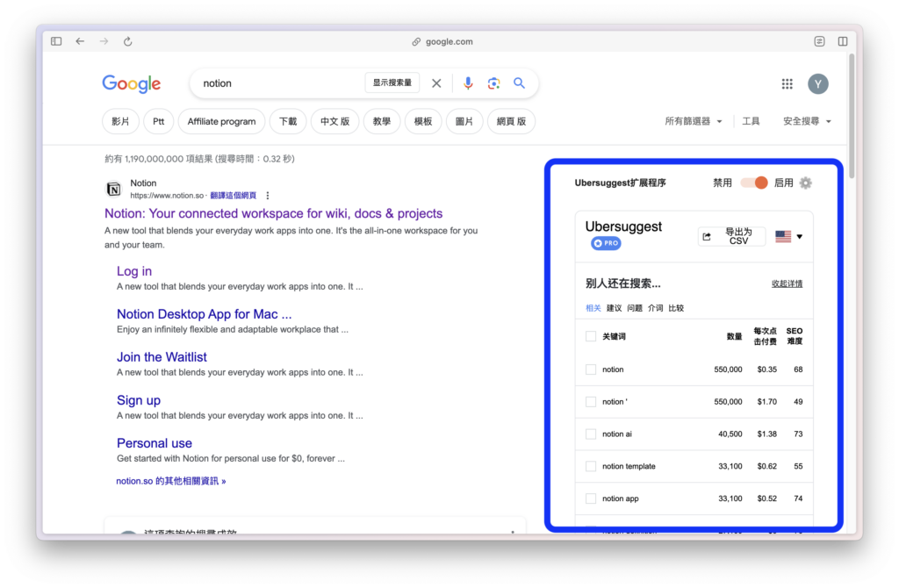Select the 影片 filter chip

(120, 121)
